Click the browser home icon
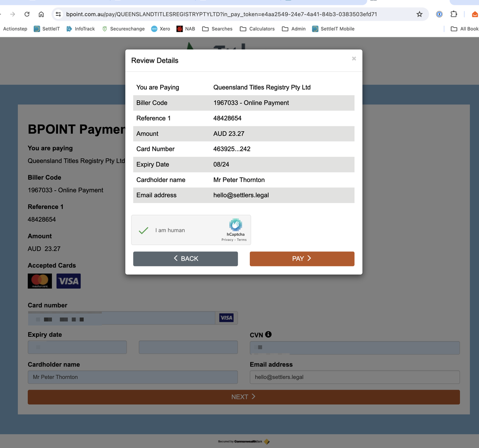This screenshot has width=479, height=448. click(41, 14)
